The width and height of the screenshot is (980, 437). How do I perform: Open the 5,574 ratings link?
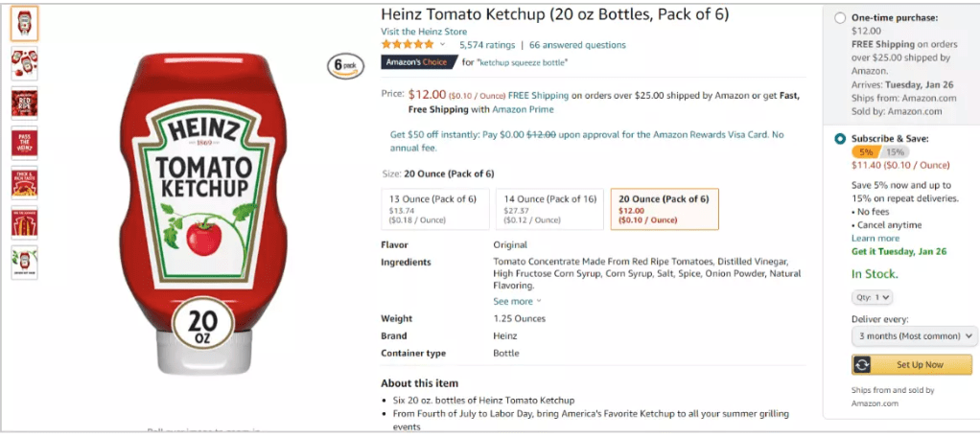(487, 45)
